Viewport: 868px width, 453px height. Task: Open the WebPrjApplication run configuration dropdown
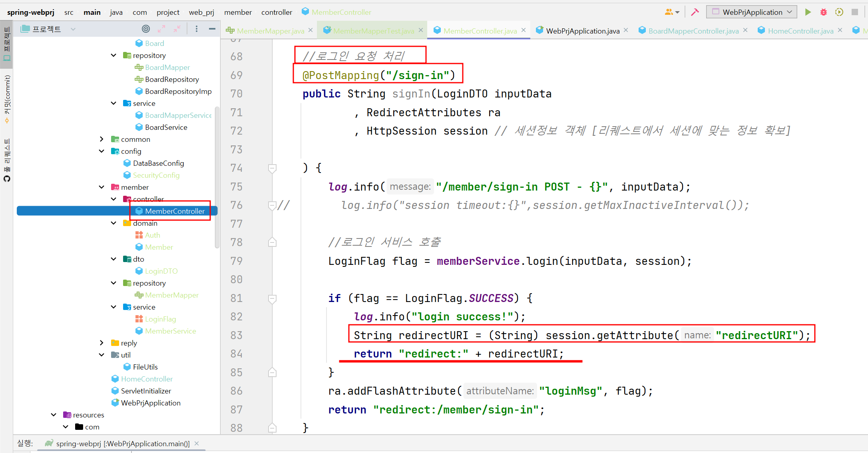[x=751, y=12]
